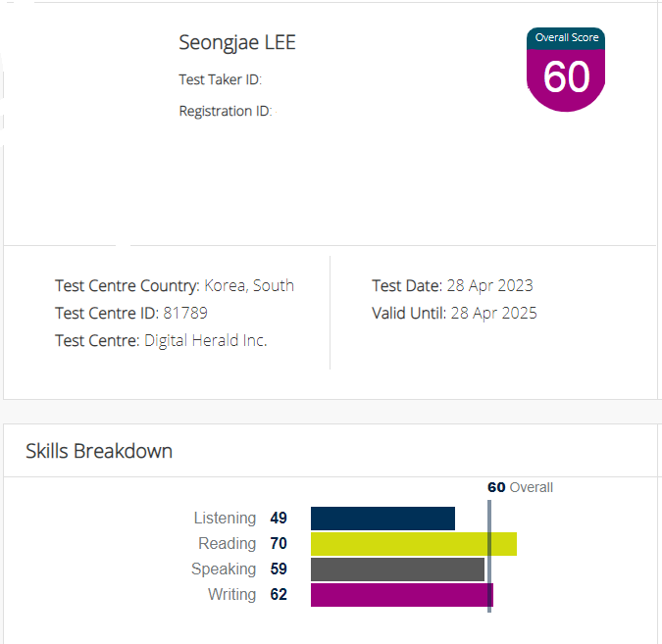Click the Test Taker ID label
The image size is (662, 644).
point(220,79)
